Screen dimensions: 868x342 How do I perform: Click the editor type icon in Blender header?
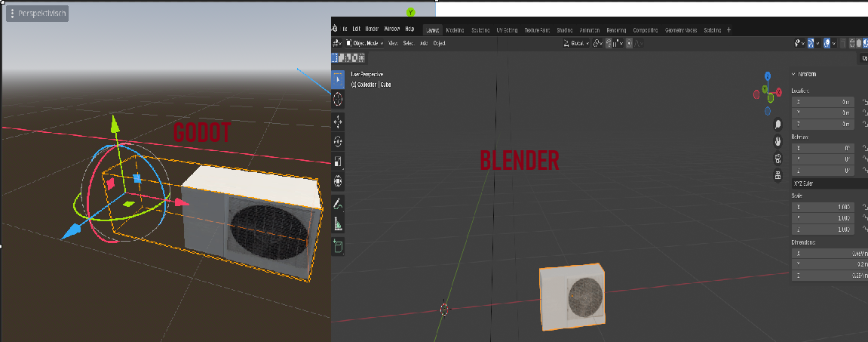tap(336, 43)
